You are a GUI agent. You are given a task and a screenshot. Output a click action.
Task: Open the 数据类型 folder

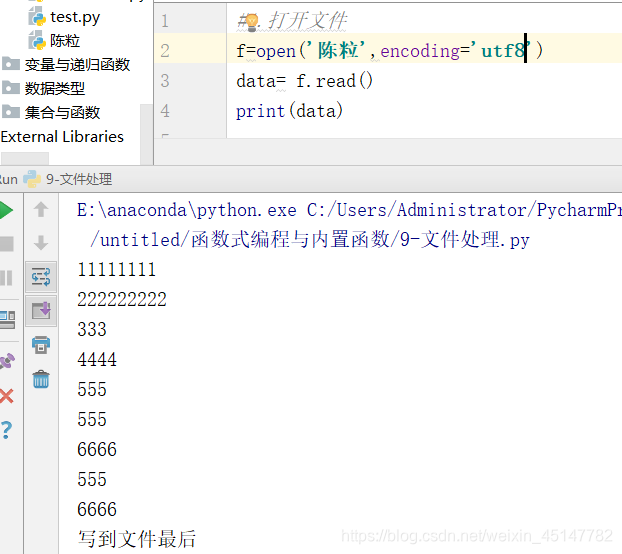(x=55, y=88)
